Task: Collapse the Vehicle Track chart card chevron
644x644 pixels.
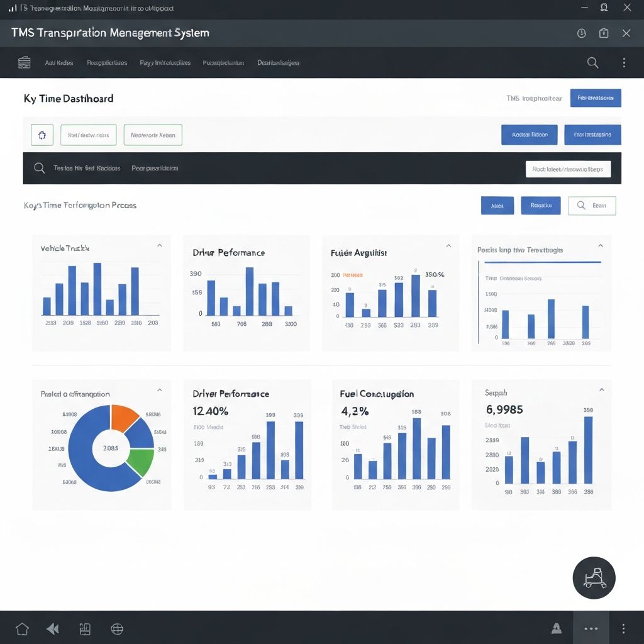Action: point(159,246)
